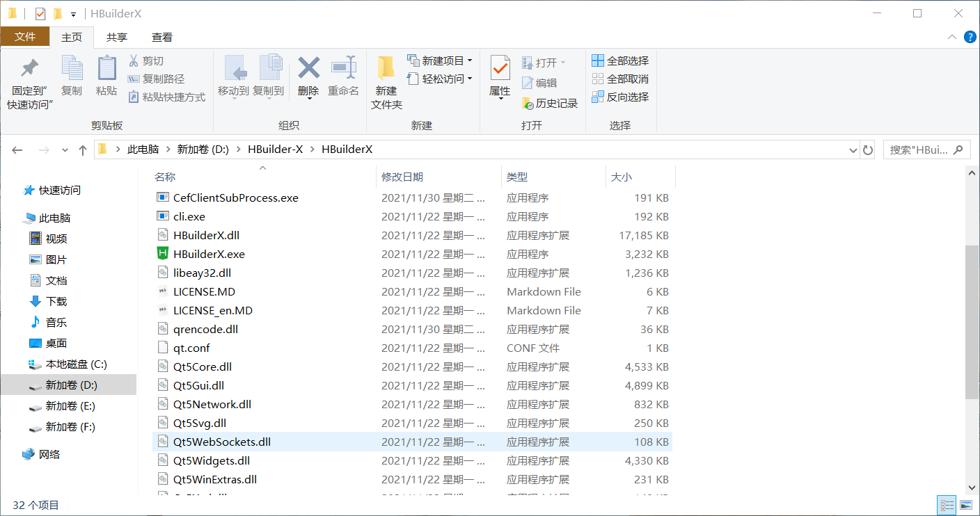Open New Item (新建项目) dropdown

pyautogui.click(x=440, y=61)
